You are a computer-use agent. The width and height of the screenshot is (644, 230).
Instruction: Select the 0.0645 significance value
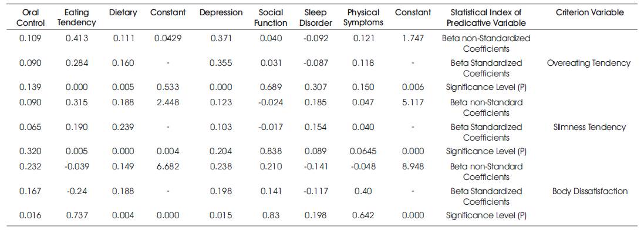(x=363, y=151)
